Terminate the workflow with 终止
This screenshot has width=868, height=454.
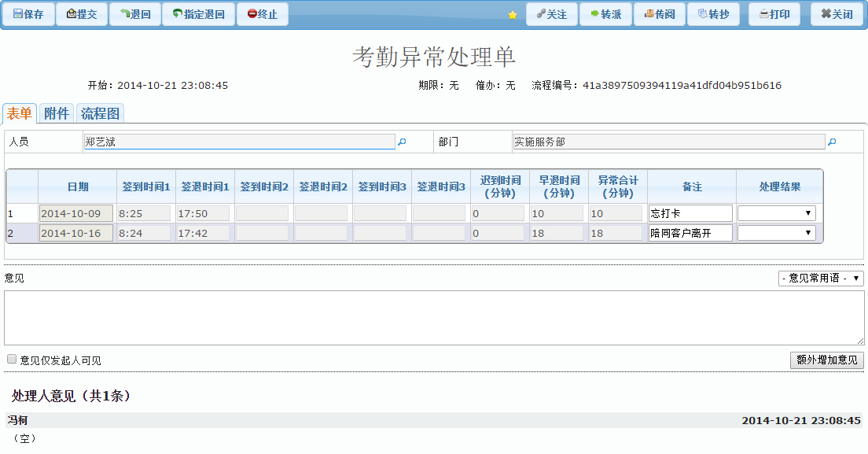[262, 14]
